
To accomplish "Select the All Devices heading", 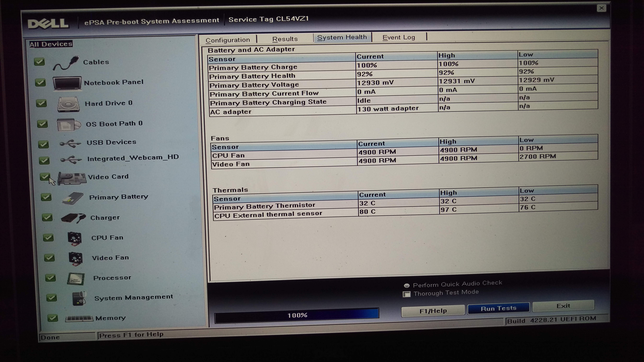I will (51, 44).
